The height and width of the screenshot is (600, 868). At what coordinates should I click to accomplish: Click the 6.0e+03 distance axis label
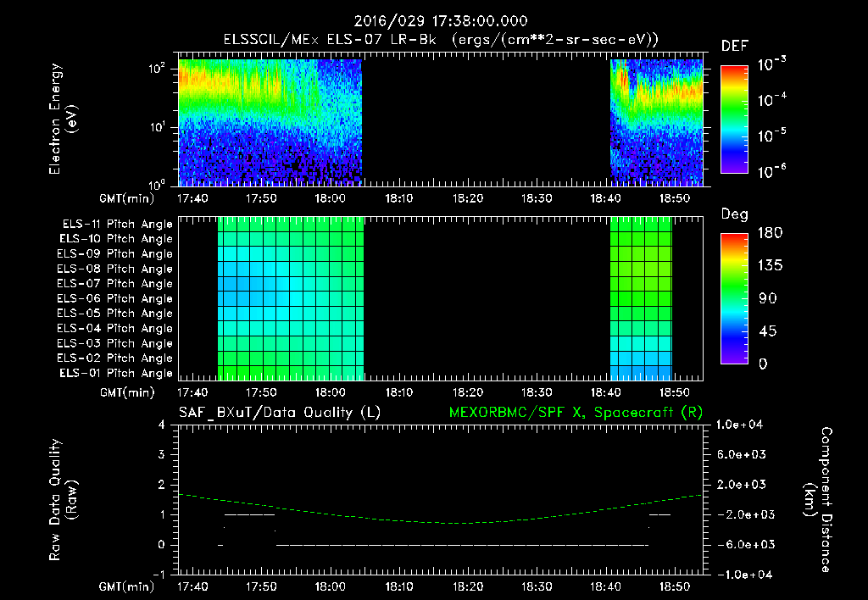(741, 454)
